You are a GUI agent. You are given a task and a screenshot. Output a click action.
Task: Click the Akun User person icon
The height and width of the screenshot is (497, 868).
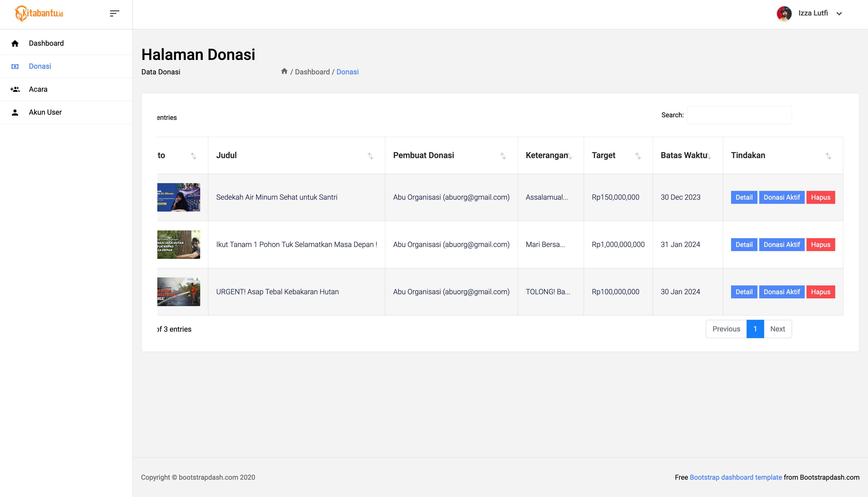coord(15,112)
